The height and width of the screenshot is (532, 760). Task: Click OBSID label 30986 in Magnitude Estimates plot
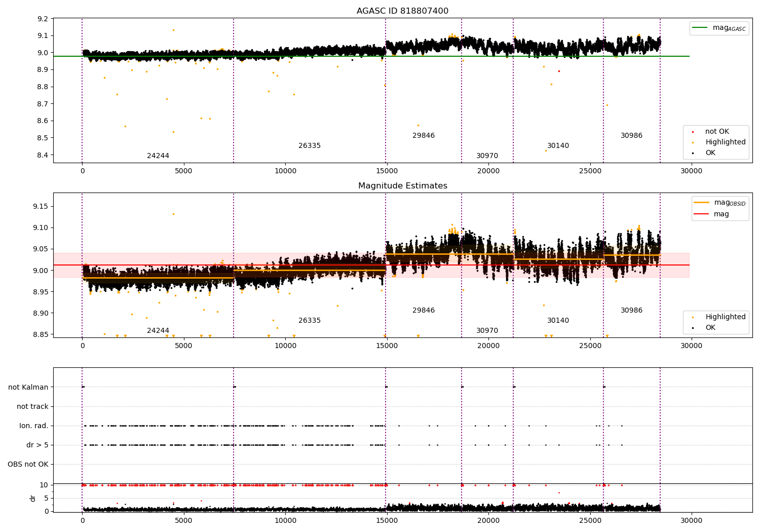point(631,311)
